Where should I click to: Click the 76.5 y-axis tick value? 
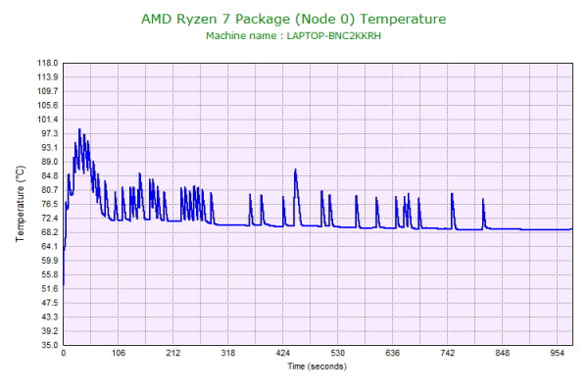click(50, 204)
